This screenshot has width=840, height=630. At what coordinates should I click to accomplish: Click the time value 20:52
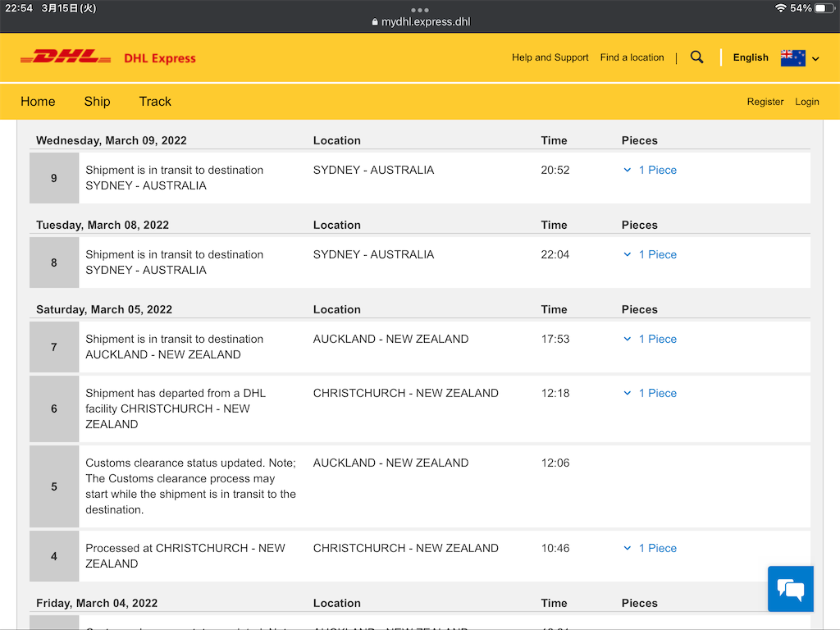(x=555, y=170)
